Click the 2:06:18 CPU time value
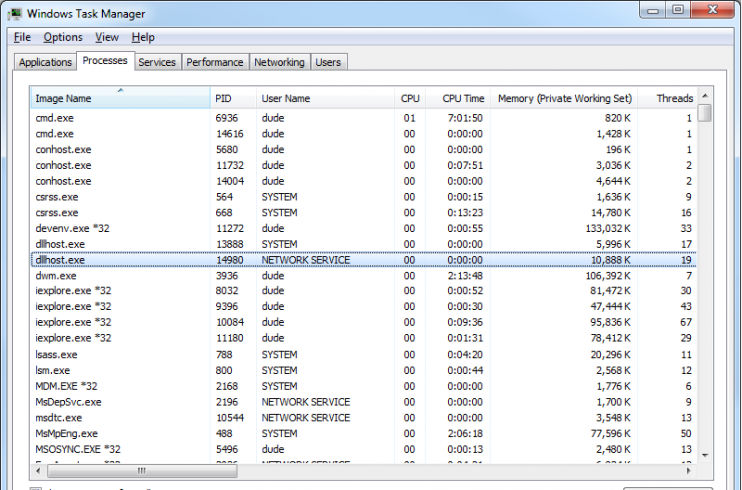 465,434
